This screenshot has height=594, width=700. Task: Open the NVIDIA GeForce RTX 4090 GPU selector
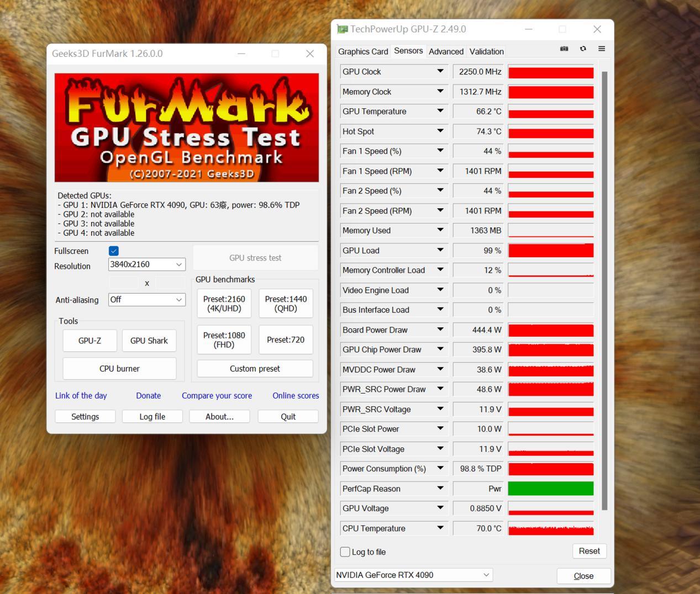(x=413, y=575)
